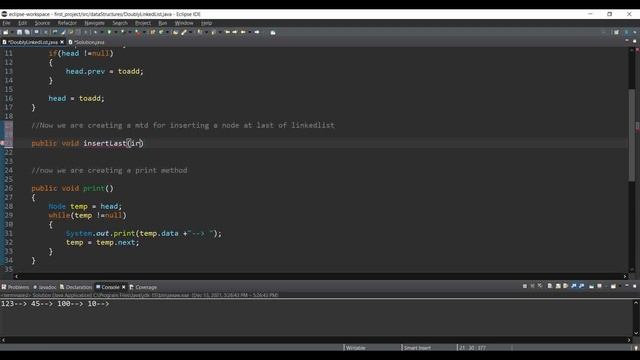The image size is (640, 360).
Task: Switch to the Java perspective icon
Action: (x=627, y=32)
